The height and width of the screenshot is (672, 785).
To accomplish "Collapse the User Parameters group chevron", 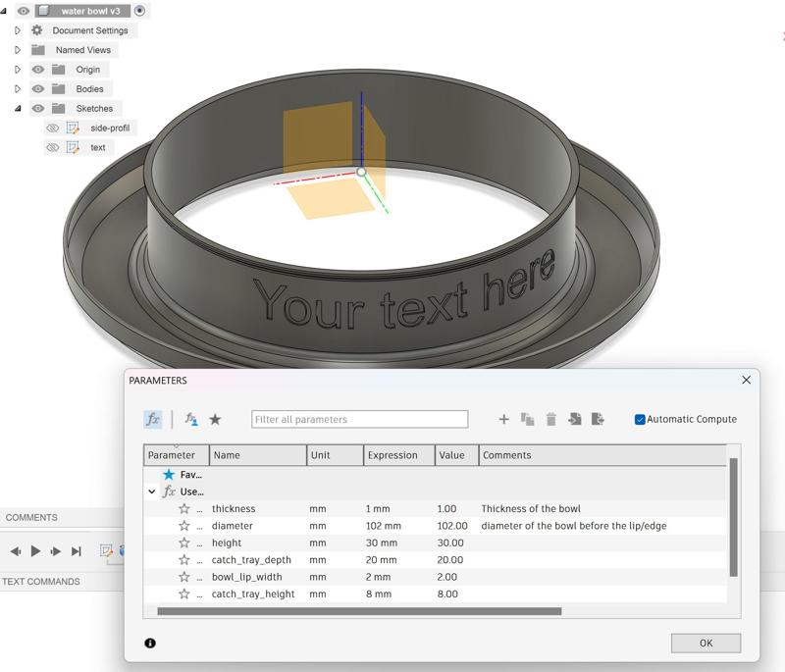I will pyautogui.click(x=152, y=491).
